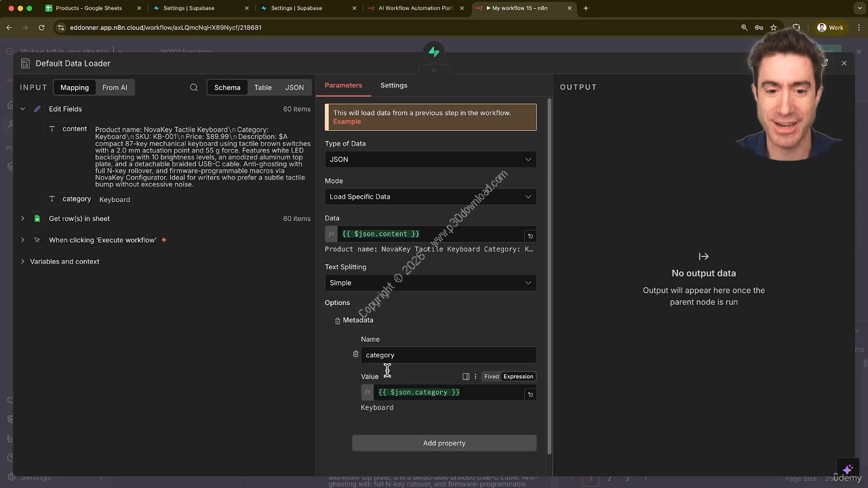
Task: Open the Products - Google Sheets browser tab
Action: point(89,8)
